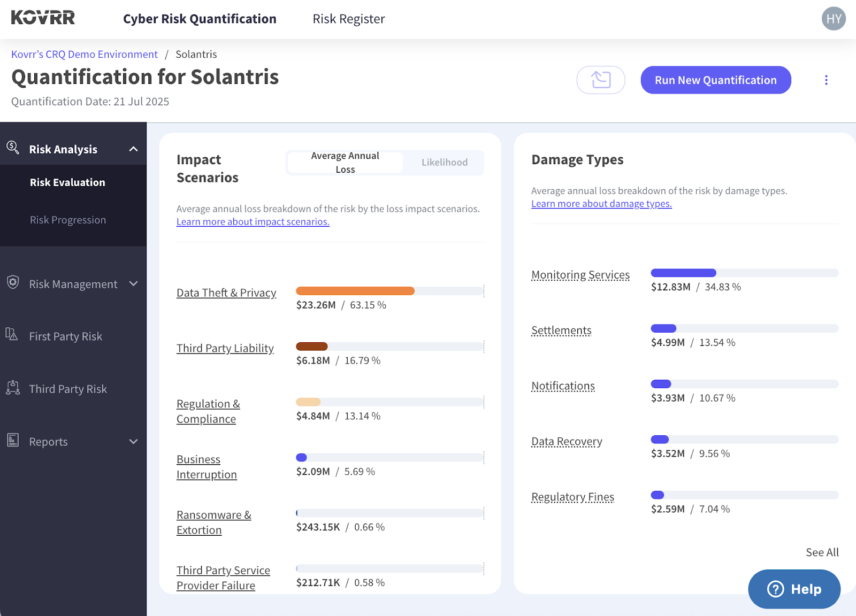Click the $212.71K / 0.58 % value
This screenshot has width=856, height=616.
340,583
